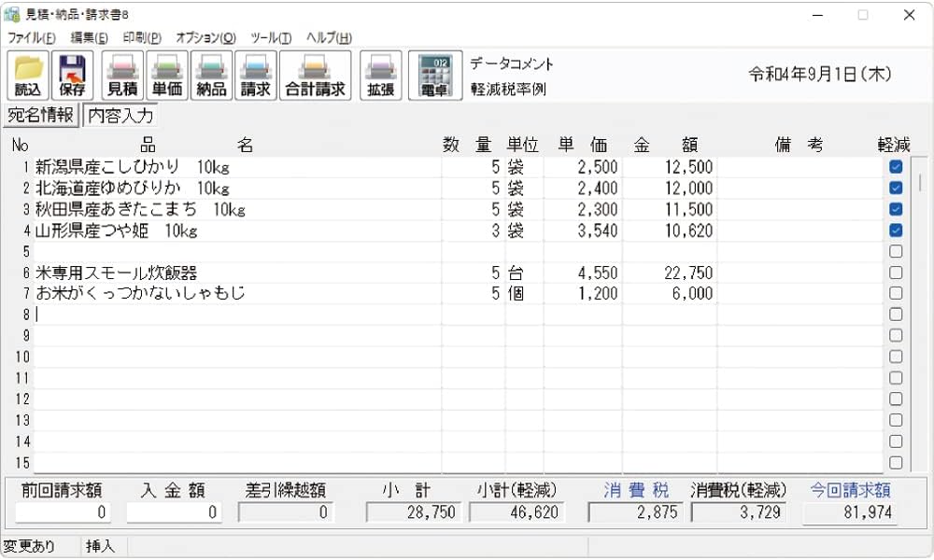Select the 内容入力 tab

point(120,117)
